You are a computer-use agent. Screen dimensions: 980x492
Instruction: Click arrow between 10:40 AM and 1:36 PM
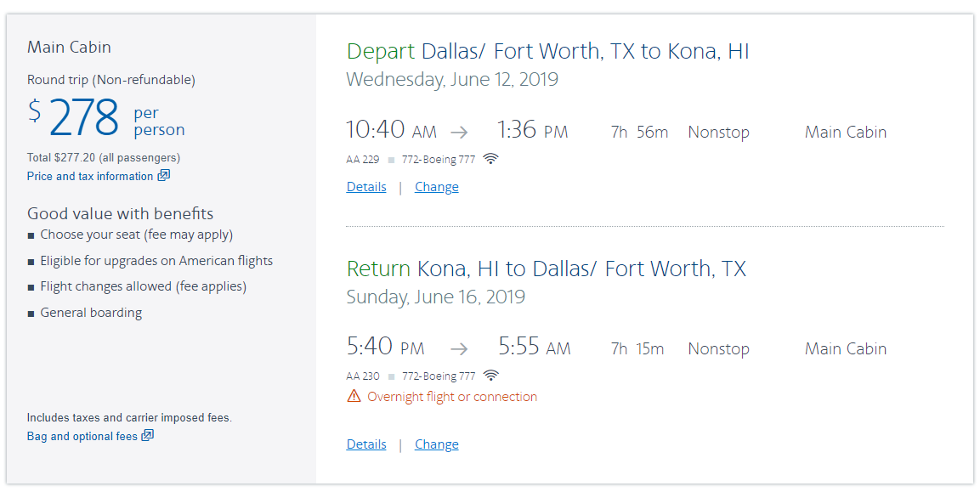[x=459, y=133]
